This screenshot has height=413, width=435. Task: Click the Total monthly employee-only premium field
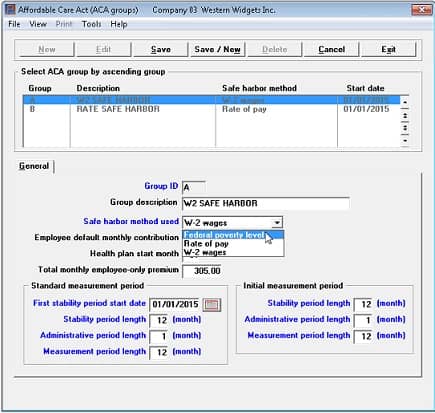click(202, 270)
